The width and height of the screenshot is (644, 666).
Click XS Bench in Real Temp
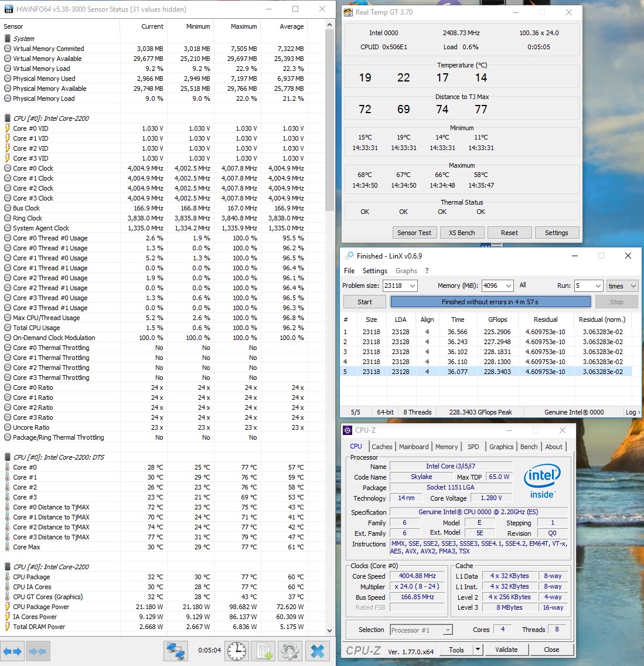pyautogui.click(x=462, y=232)
